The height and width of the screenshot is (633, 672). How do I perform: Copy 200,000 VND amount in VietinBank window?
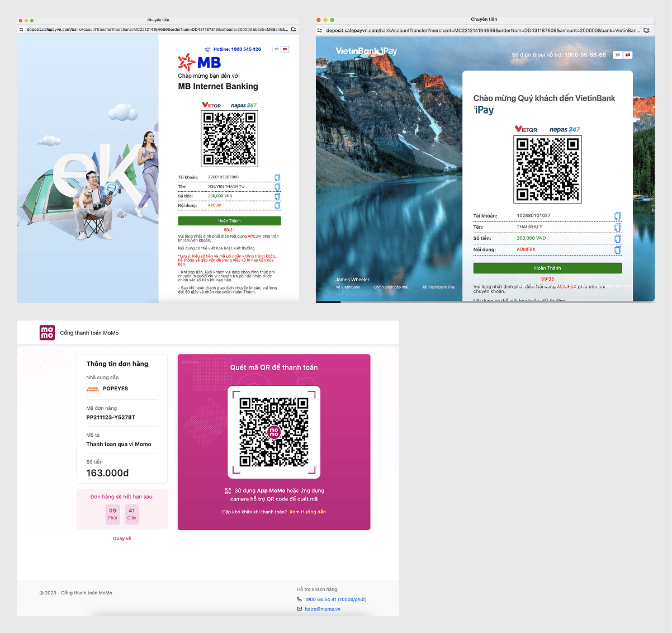[x=618, y=238]
